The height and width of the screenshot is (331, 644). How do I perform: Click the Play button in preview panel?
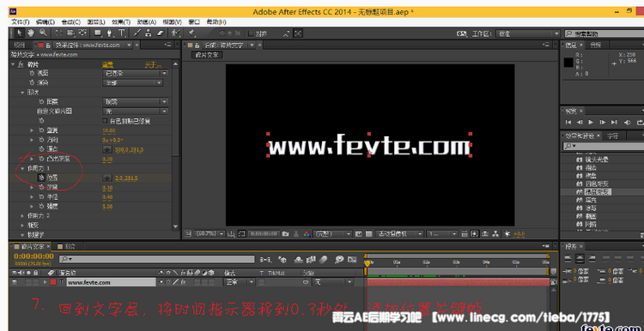[591, 123]
